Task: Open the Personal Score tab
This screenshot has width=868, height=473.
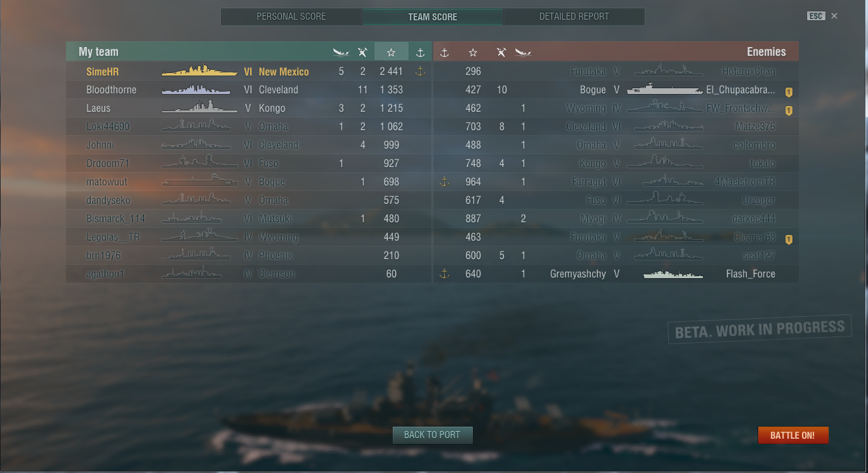Action: tap(291, 17)
